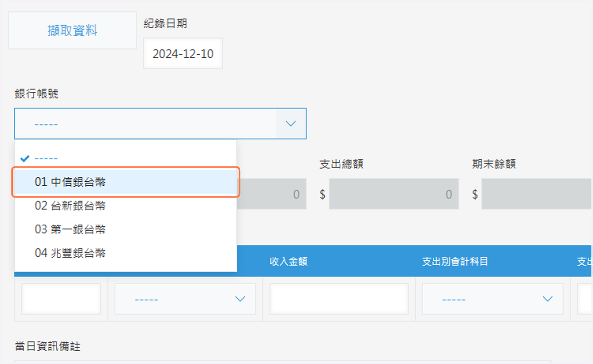Choose 01 中信銀台幣 from the list
The height and width of the screenshot is (364, 593).
click(126, 182)
